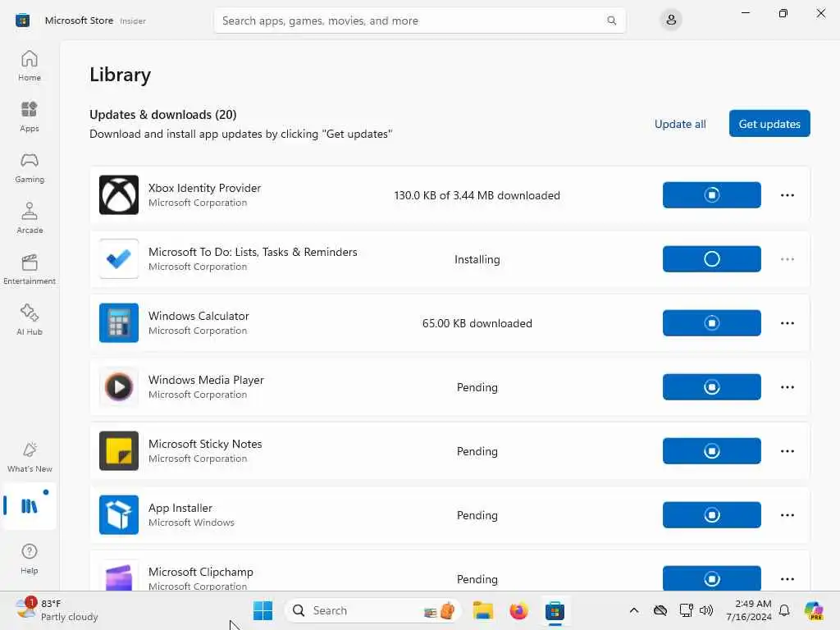Click the search magnifier icon

[x=611, y=21]
